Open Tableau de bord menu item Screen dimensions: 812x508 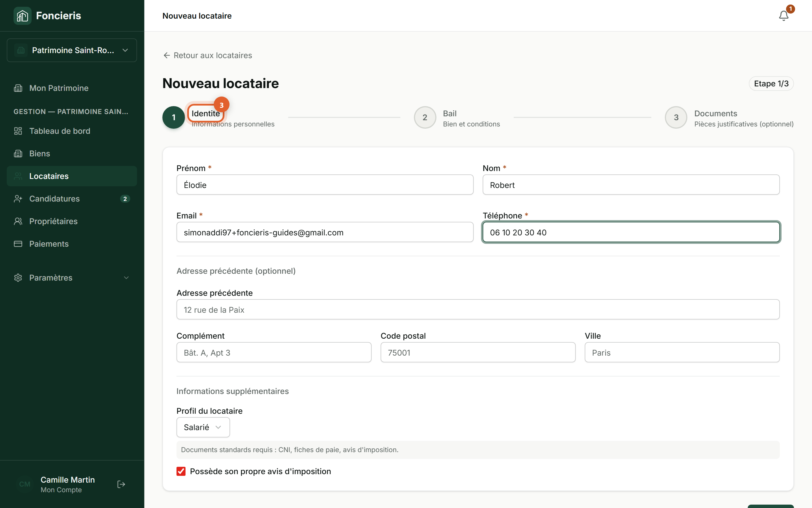click(72, 131)
